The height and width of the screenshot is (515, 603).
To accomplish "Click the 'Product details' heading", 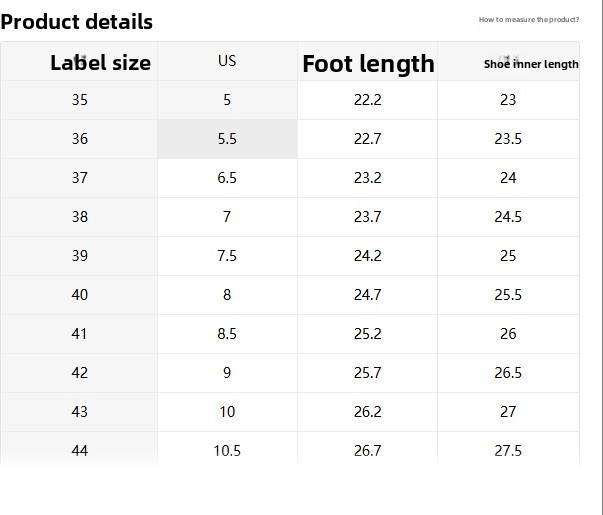I will click(77, 21).
